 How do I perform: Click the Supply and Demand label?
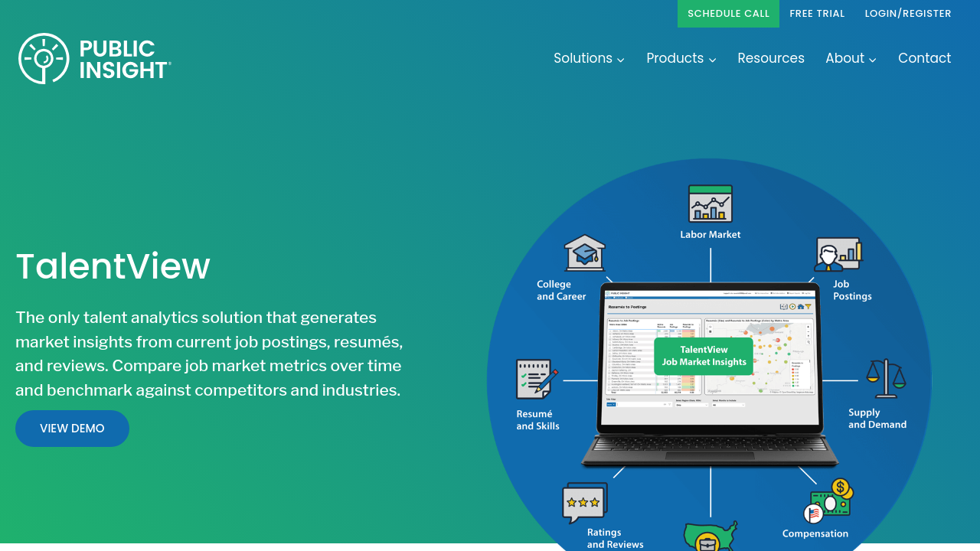[877, 419]
